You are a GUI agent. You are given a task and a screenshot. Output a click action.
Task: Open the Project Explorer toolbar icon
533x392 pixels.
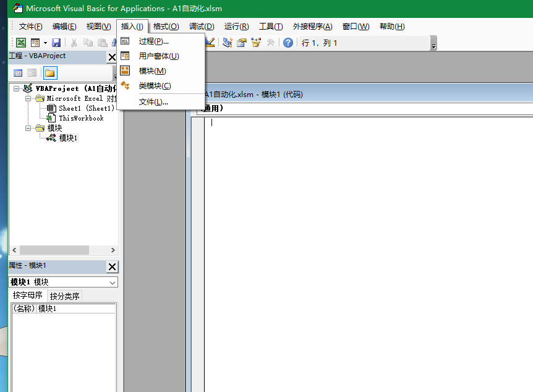(227, 43)
